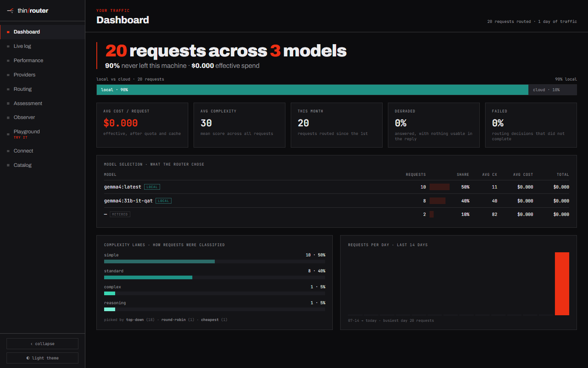The height and width of the screenshot is (368, 588).
Task: Click the MODEL column header
Action: 110,175
